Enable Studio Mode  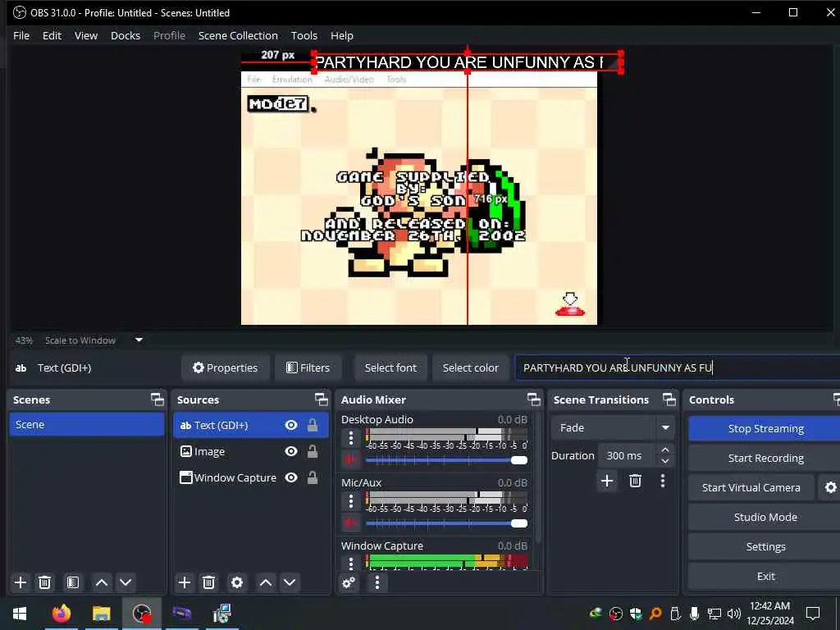tap(765, 517)
